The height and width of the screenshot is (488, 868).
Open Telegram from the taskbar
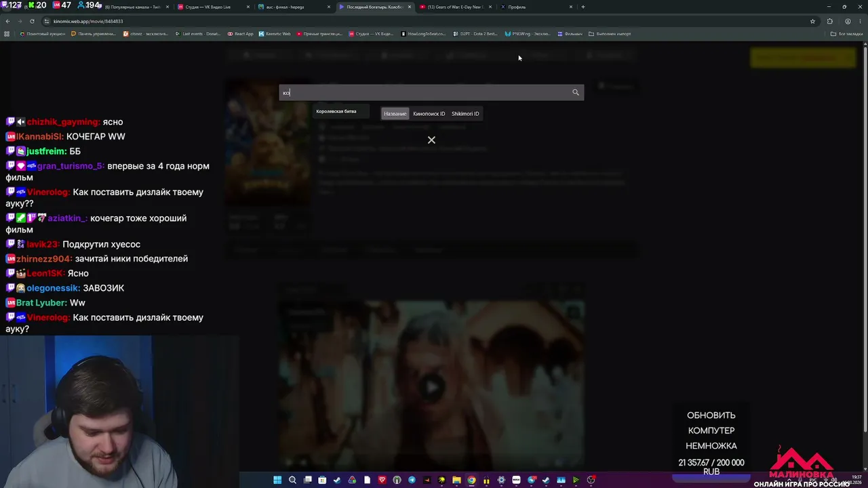pos(412,481)
